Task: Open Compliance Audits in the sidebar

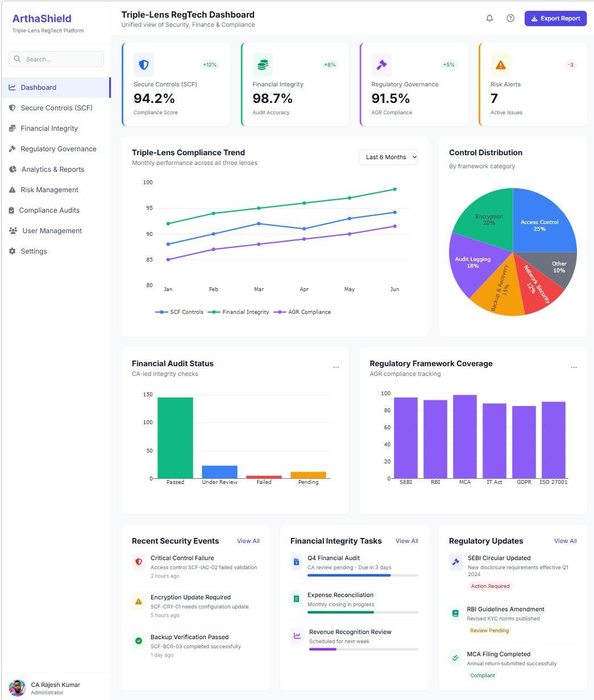Action: point(49,210)
